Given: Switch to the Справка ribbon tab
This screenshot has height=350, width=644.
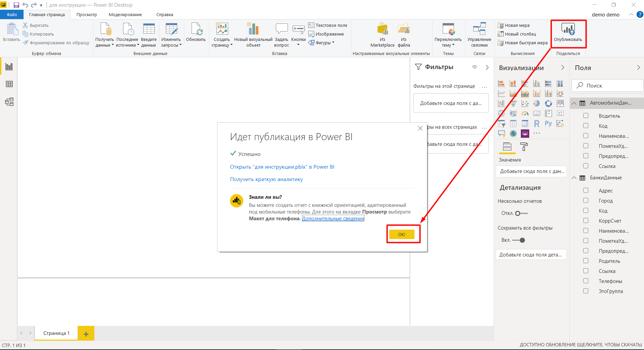Looking at the screenshot, I should point(165,14).
